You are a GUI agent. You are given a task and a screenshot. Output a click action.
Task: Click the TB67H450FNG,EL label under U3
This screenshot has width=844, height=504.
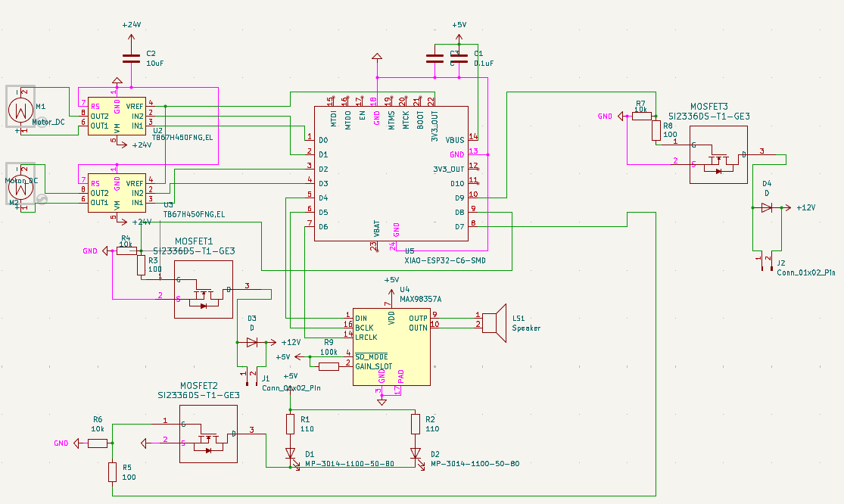tap(195, 214)
